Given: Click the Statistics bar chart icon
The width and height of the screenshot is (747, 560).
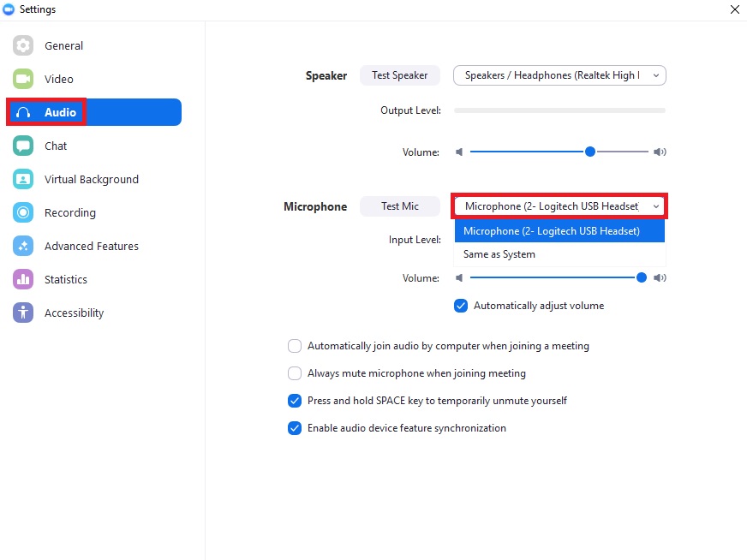Looking at the screenshot, I should pos(22,279).
